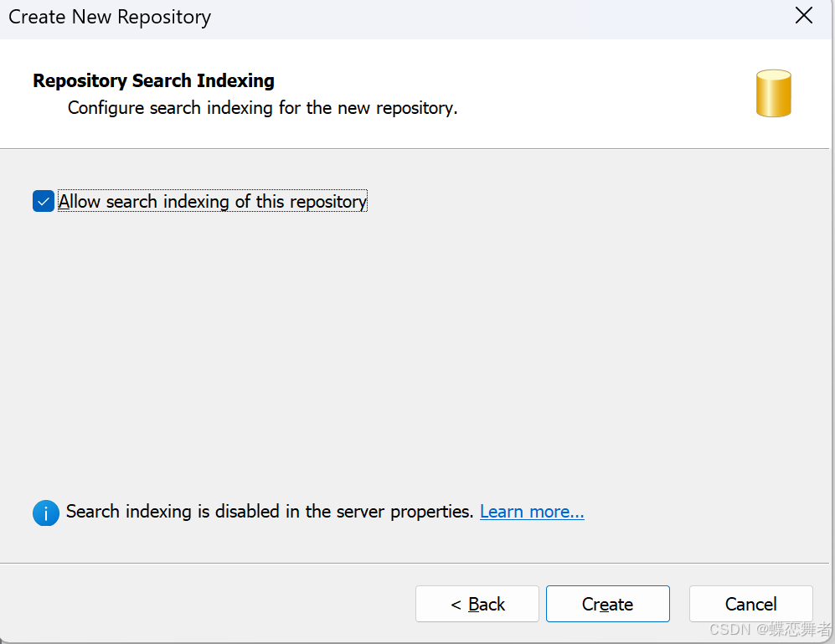
Task: Click the word 'repository' in checkbox label
Action: [x=328, y=202]
